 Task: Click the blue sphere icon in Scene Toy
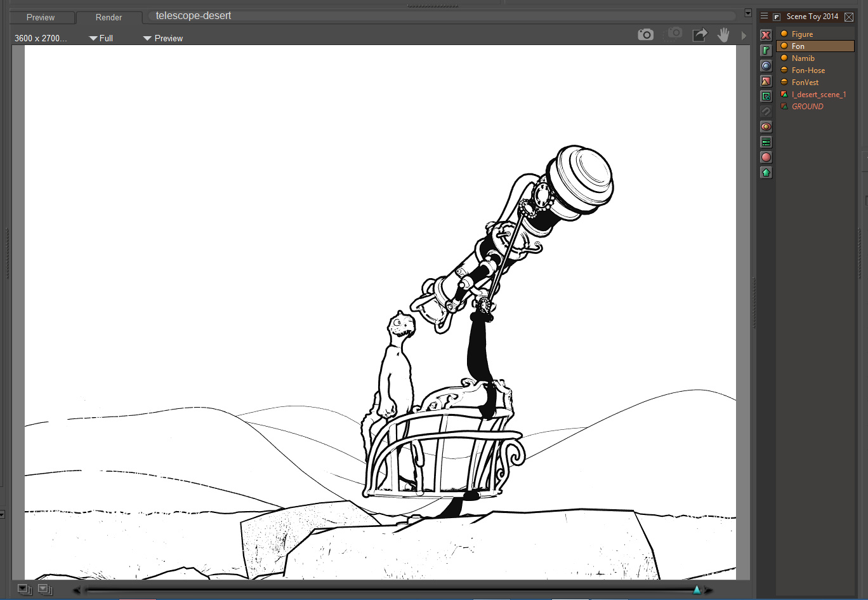(766, 66)
